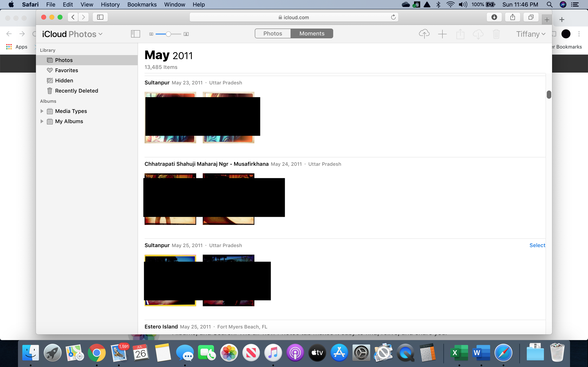Image resolution: width=588 pixels, height=367 pixels.
Task: Click the reload page icon in address bar
Action: [393, 17]
